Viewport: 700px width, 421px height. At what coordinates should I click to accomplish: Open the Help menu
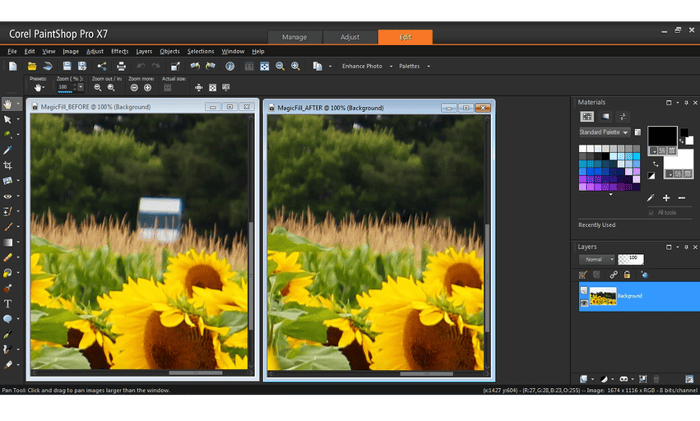tap(258, 51)
